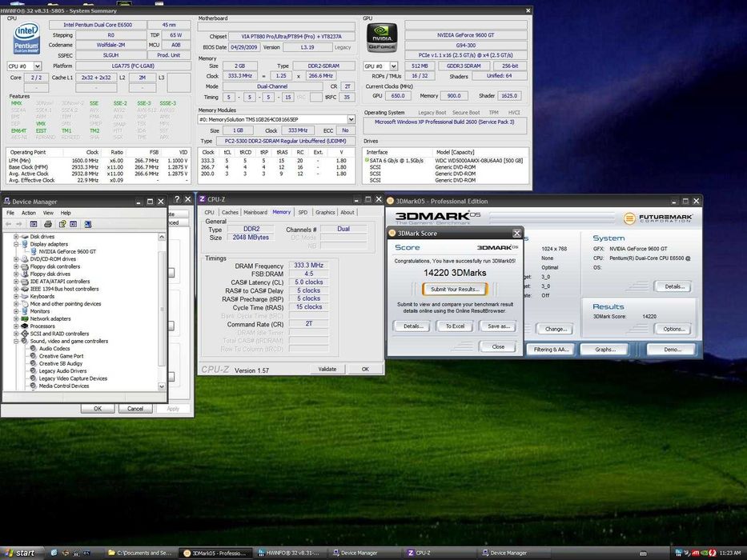Click the Monitors category icon
The image size is (747, 560).
[25, 311]
